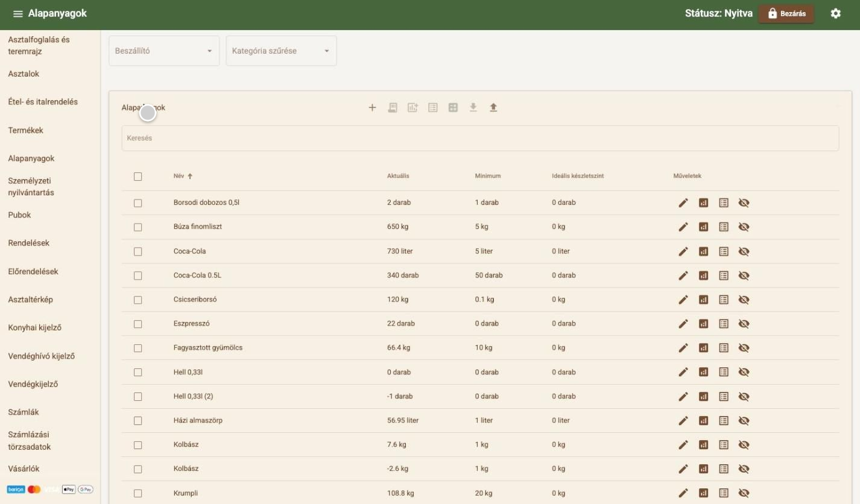This screenshot has width=860, height=504.
Task: Go to the Vásárlók sidebar link
Action: coord(24,468)
